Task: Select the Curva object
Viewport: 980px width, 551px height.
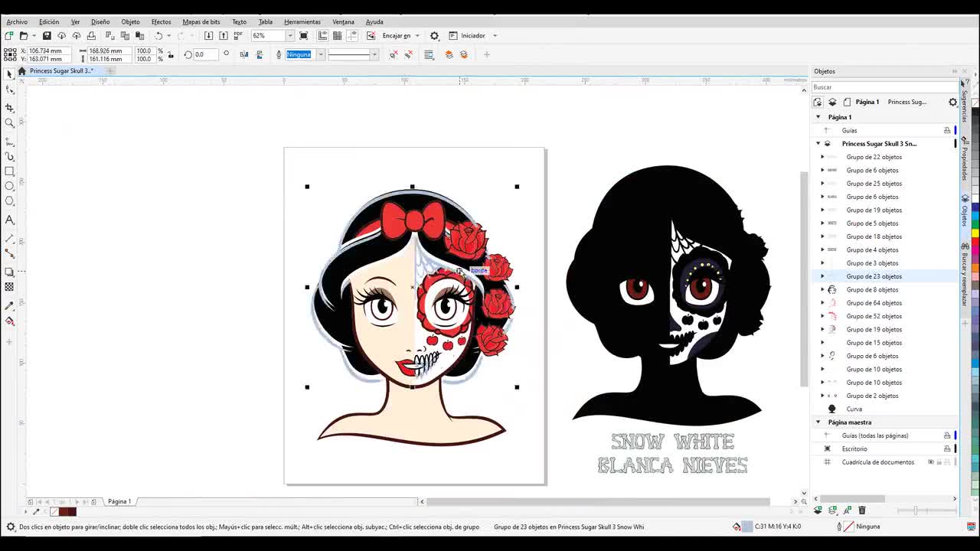Action: (x=854, y=409)
